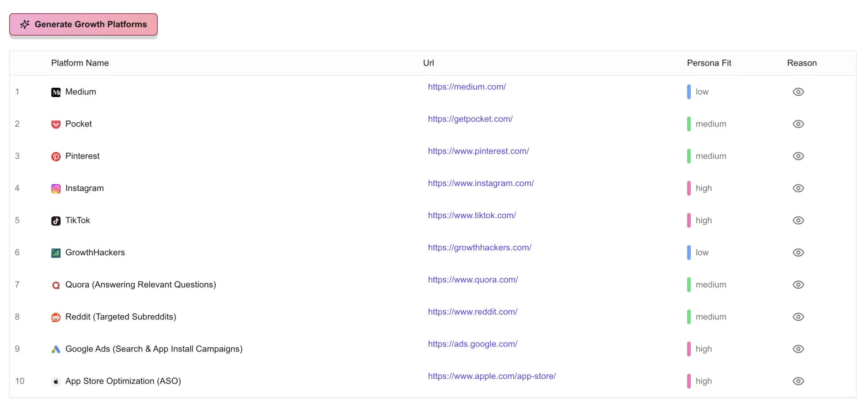Click the 'medium' fit label for Reddit

(x=711, y=317)
